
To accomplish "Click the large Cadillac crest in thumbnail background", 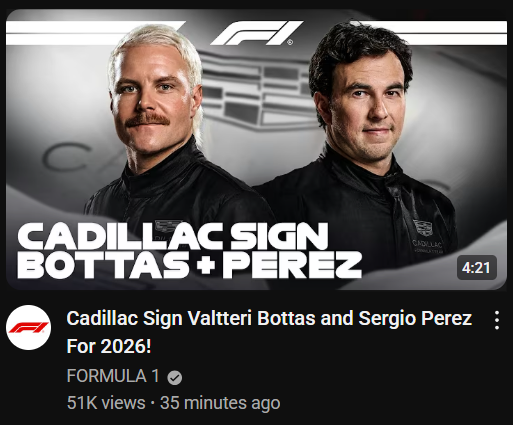I will [x=258, y=92].
